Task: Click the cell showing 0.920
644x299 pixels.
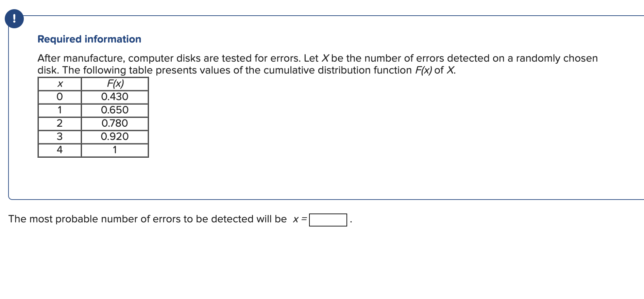Action: coord(115,136)
